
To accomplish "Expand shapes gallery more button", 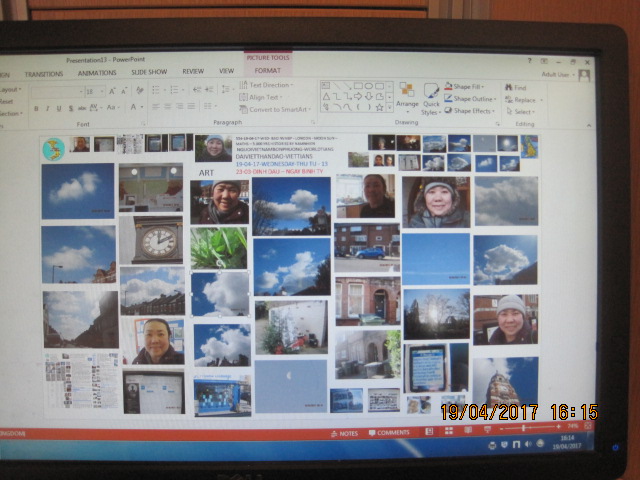I will [389, 107].
